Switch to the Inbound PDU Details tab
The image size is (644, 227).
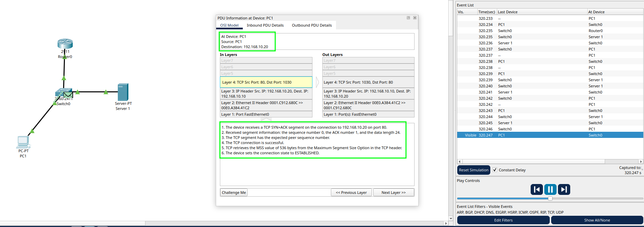[x=265, y=25]
